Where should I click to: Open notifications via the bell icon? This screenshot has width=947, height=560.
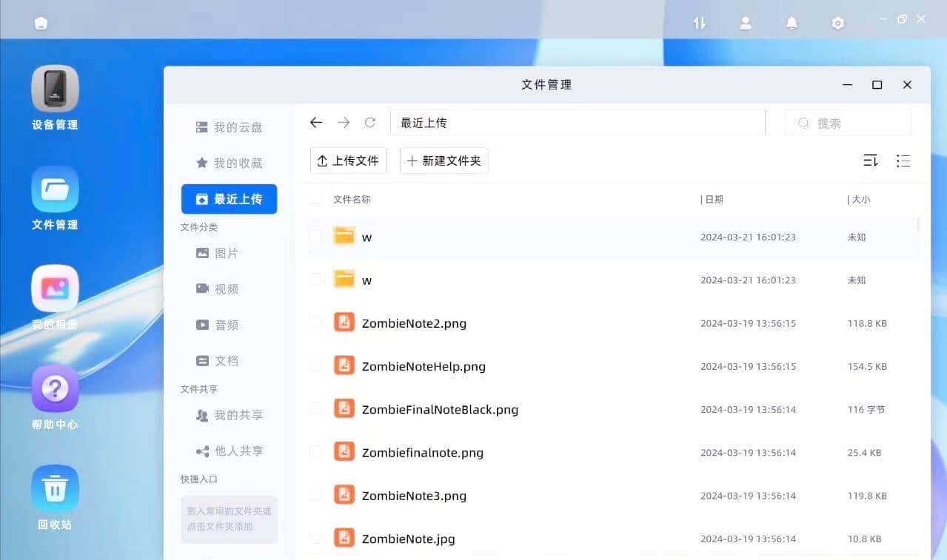coord(792,23)
